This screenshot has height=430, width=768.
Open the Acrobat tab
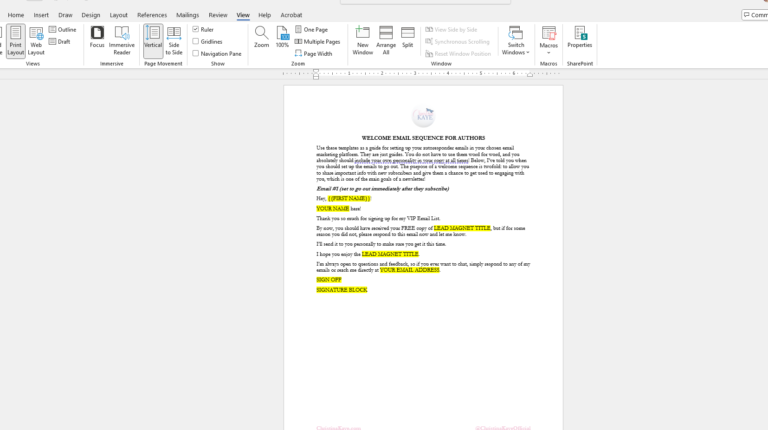(291, 15)
